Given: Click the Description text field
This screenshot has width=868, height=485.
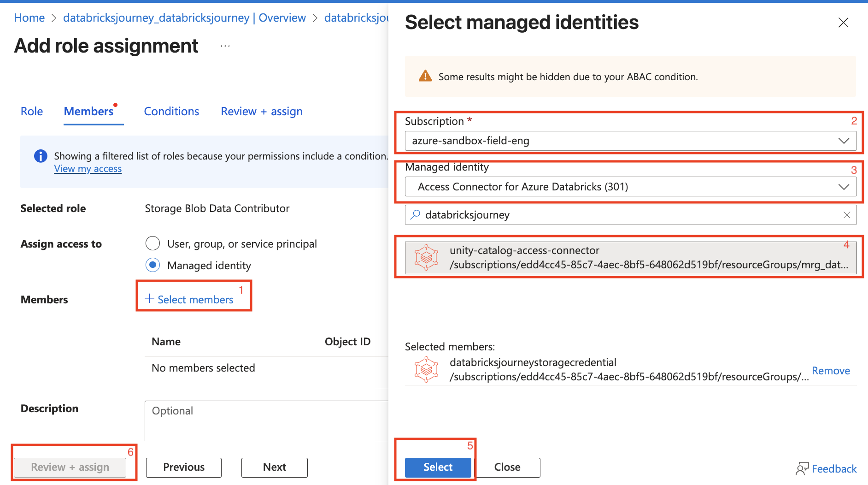Looking at the screenshot, I should (267, 420).
